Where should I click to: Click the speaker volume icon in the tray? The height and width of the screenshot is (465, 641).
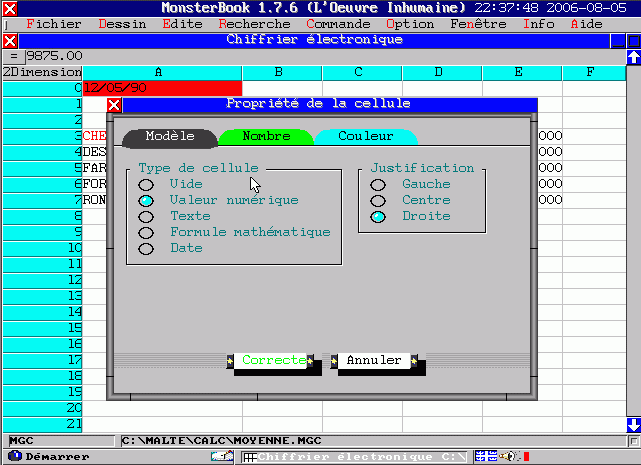pos(509,456)
